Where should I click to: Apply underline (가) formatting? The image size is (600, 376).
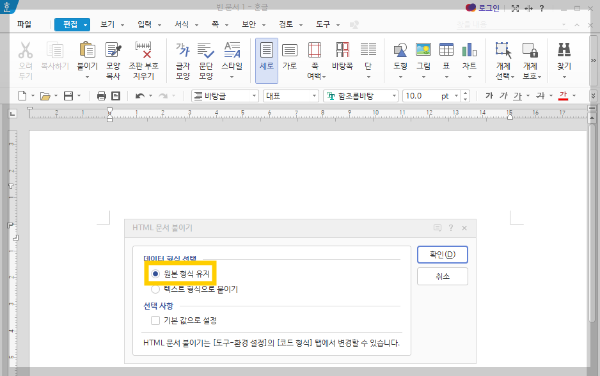pyautogui.click(x=517, y=96)
